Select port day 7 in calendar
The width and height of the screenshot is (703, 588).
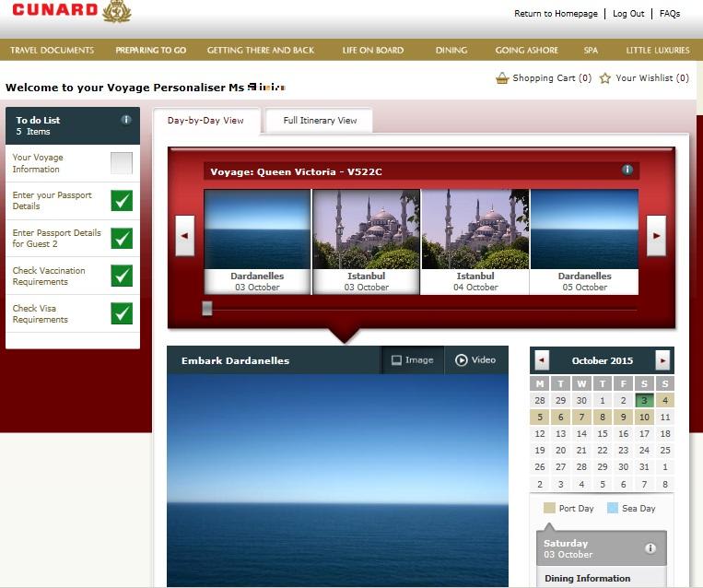coord(581,417)
